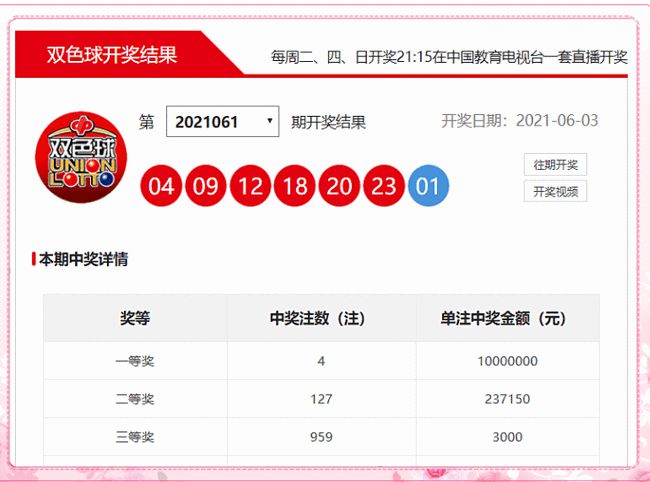Click the 本期中奖详情 section heading
Image resolution: width=650 pixels, height=482 pixels.
tap(83, 259)
